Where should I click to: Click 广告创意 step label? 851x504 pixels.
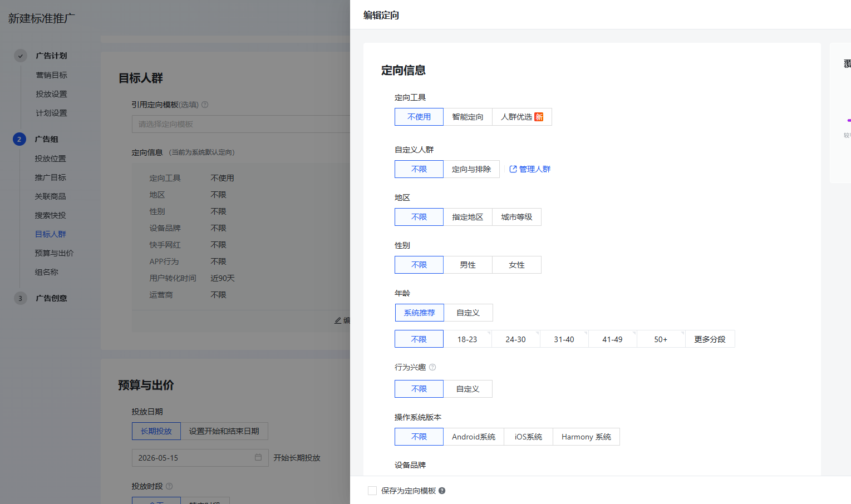coord(51,298)
